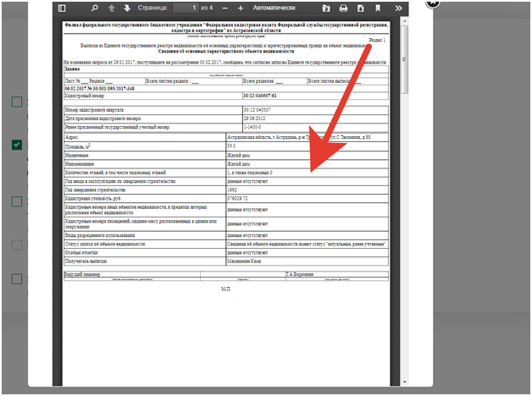
Task: Check the checkbox below the checked one
Action: coord(16,201)
